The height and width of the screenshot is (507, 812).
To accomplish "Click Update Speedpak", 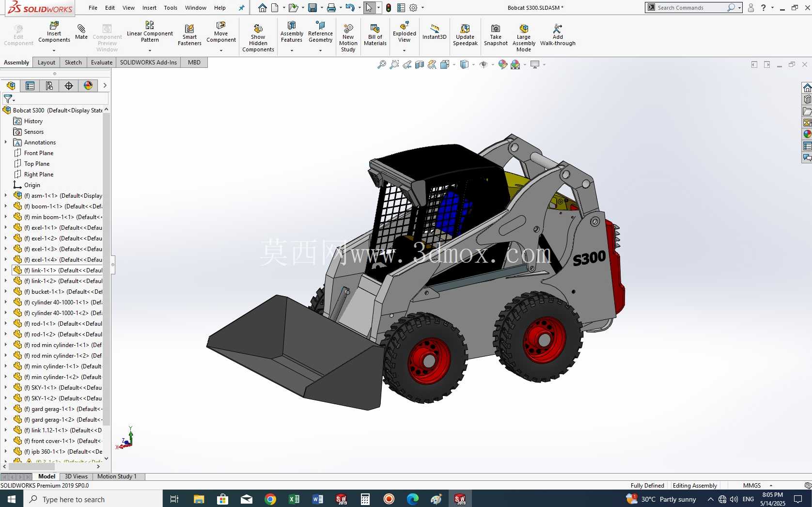I will [465, 35].
